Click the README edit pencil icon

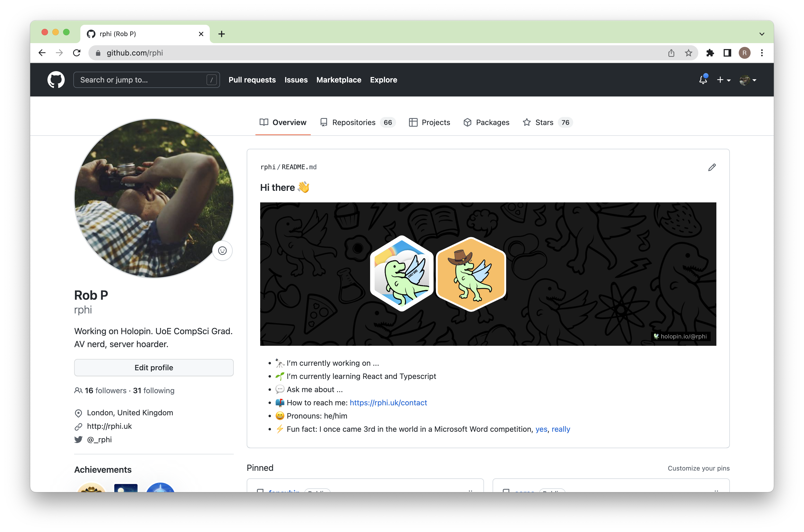coord(712,167)
